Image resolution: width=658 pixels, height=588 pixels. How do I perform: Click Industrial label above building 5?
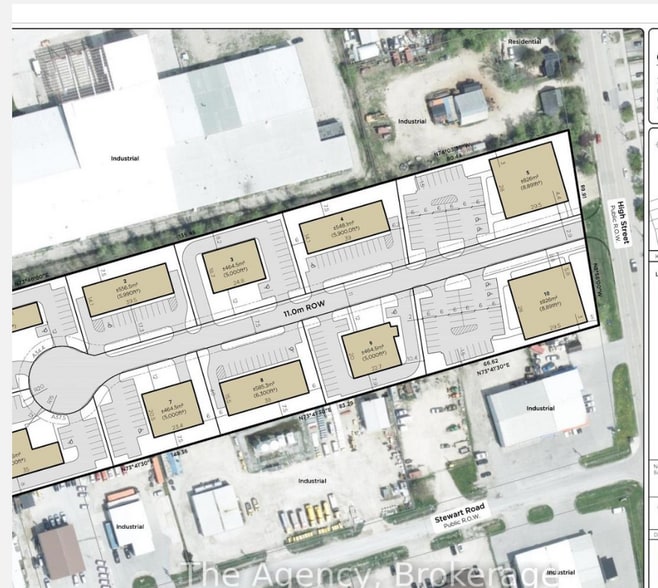click(x=412, y=122)
